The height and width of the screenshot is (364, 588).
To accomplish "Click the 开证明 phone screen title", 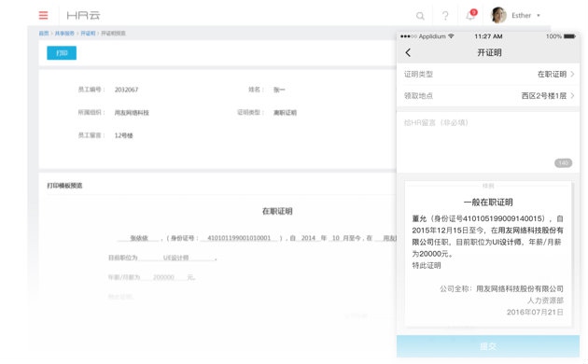I will 489,52.
